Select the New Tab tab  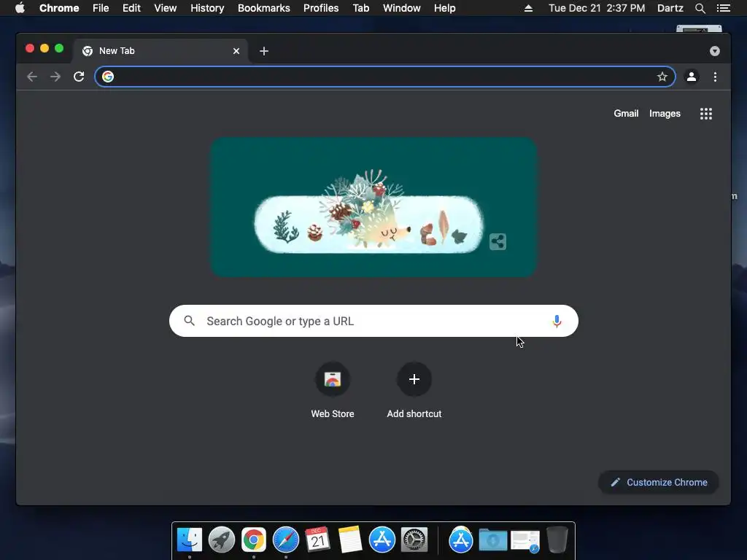[160, 51]
